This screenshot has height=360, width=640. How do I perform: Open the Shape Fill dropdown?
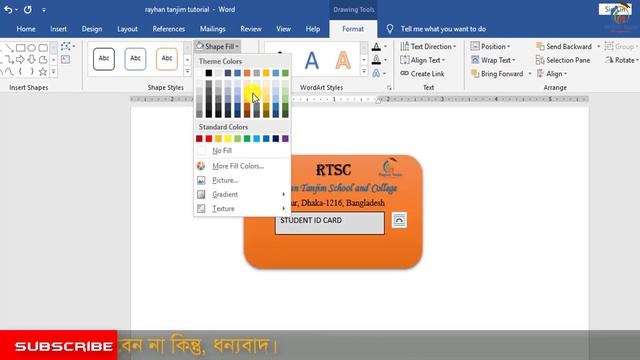point(217,47)
